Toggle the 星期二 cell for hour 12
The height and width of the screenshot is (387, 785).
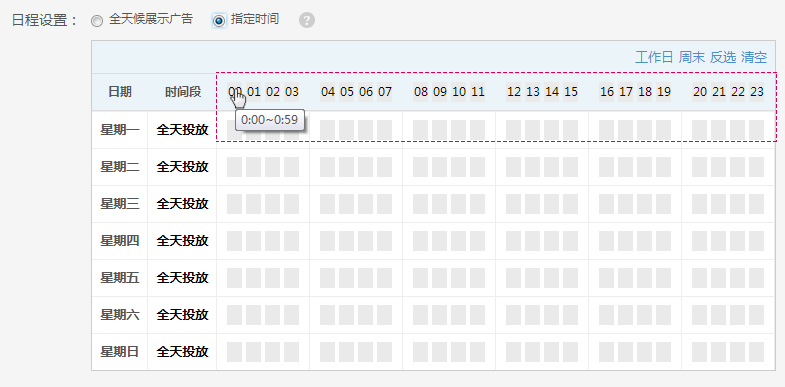click(x=514, y=167)
